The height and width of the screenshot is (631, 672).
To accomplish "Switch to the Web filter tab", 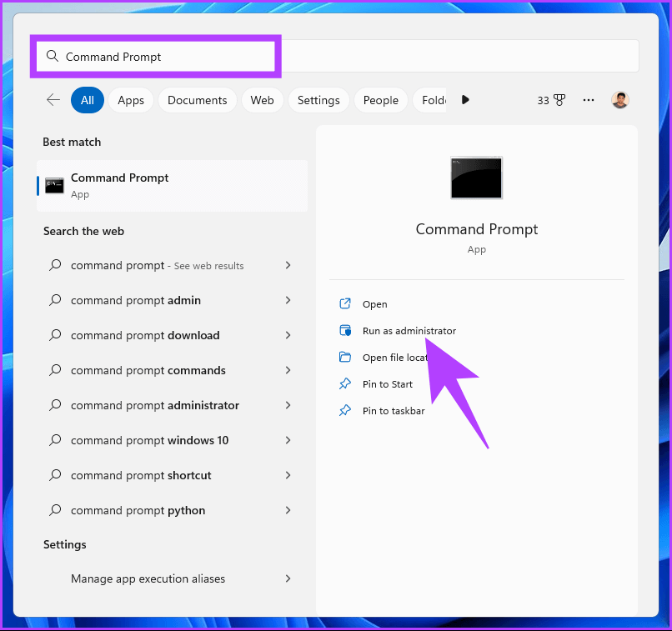I will [262, 100].
